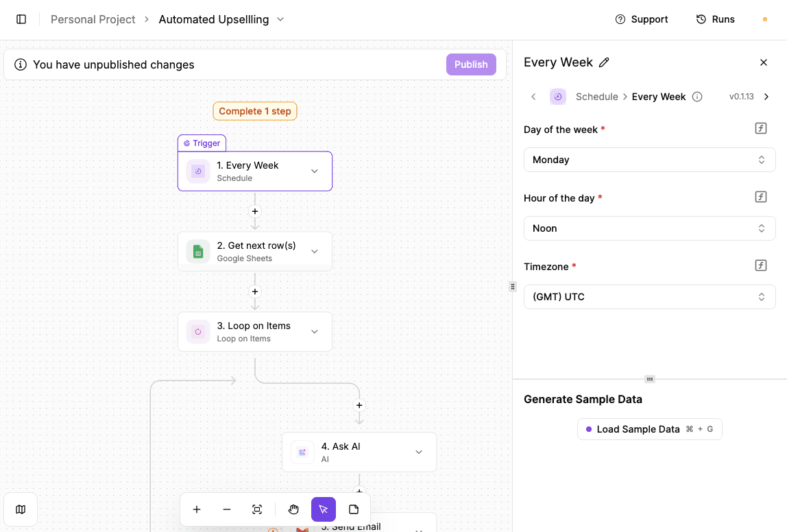Open the Day of the week dropdown
This screenshot has height=532, width=787.
click(x=649, y=159)
